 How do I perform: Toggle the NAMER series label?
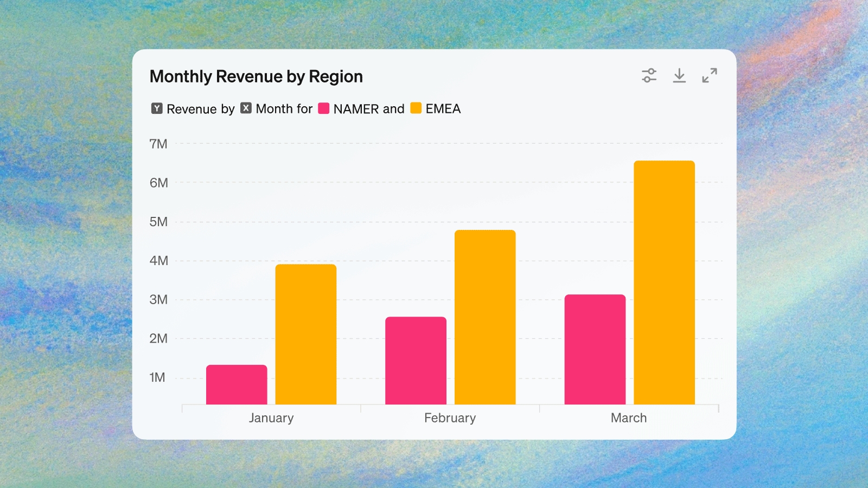[356, 109]
